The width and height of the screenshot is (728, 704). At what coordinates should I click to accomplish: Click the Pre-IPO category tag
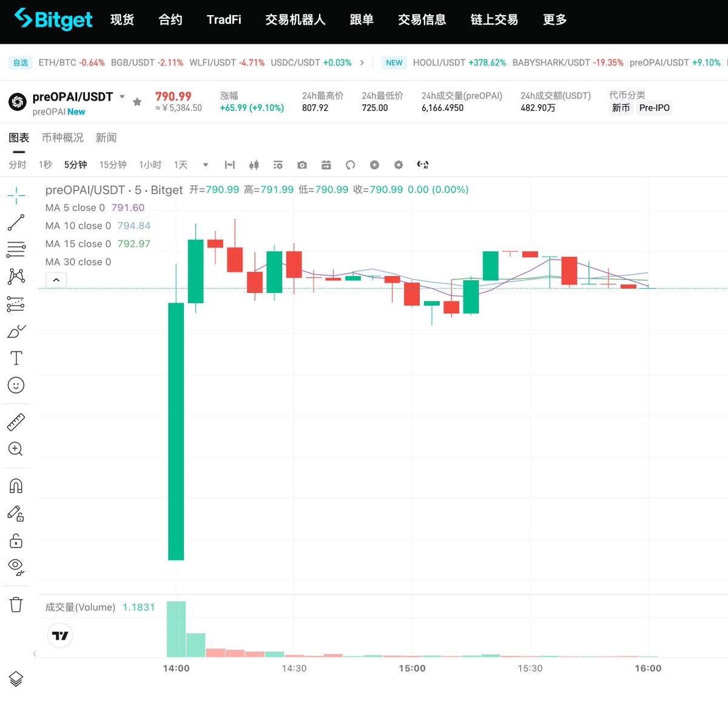tap(655, 108)
